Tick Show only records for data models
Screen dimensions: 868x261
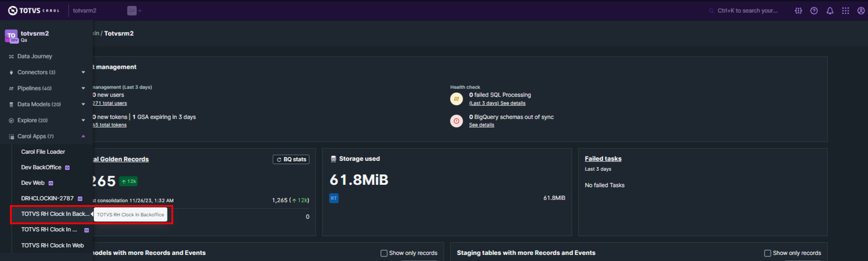[x=384, y=253]
